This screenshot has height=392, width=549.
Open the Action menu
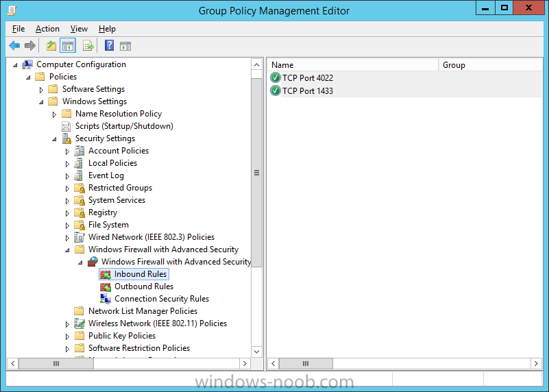(47, 29)
